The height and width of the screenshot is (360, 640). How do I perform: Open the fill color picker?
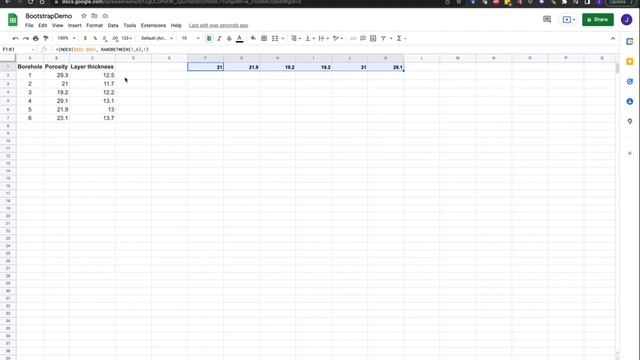[x=253, y=38]
